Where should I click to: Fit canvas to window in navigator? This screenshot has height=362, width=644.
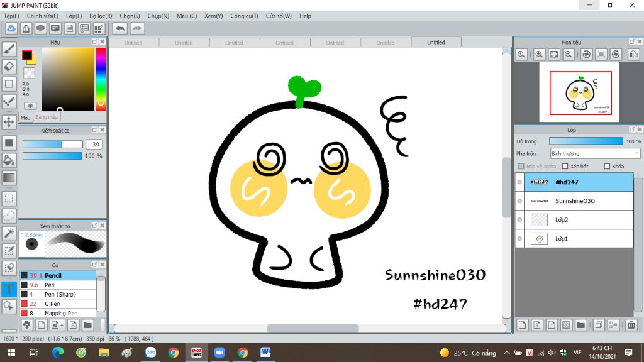(x=553, y=54)
